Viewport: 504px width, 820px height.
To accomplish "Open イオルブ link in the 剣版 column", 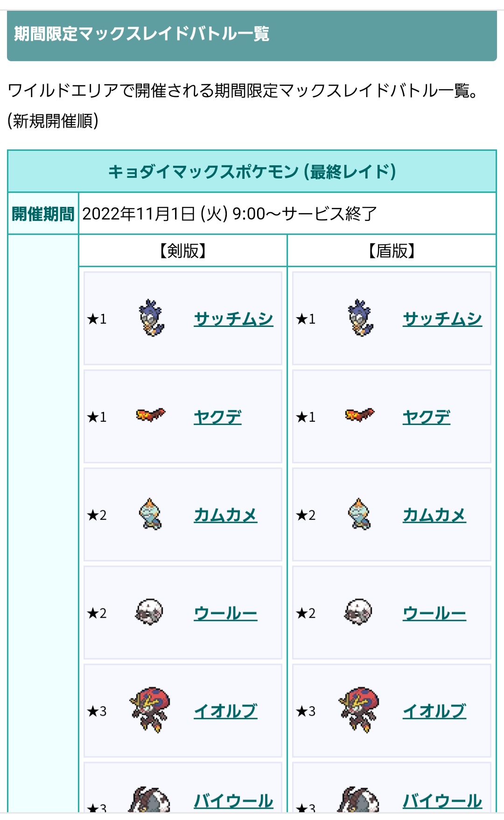I will coord(225,711).
